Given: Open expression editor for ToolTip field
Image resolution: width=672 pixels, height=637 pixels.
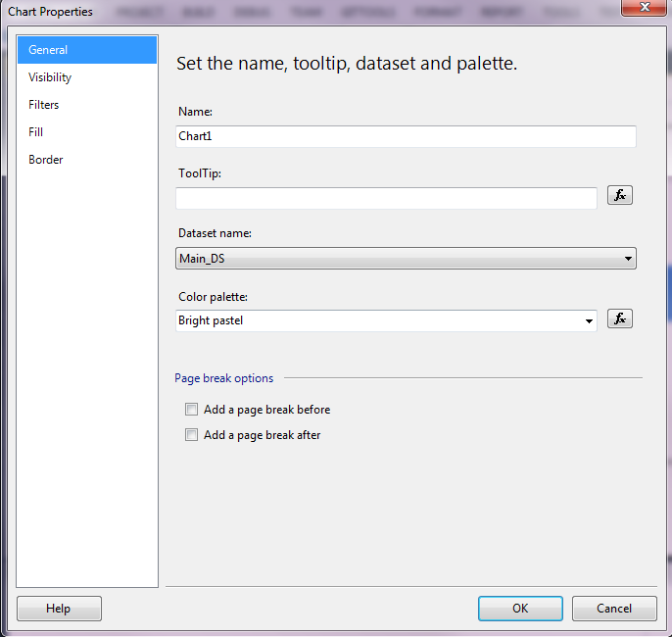Looking at the screenshot, I should click(x=620, y=195).
